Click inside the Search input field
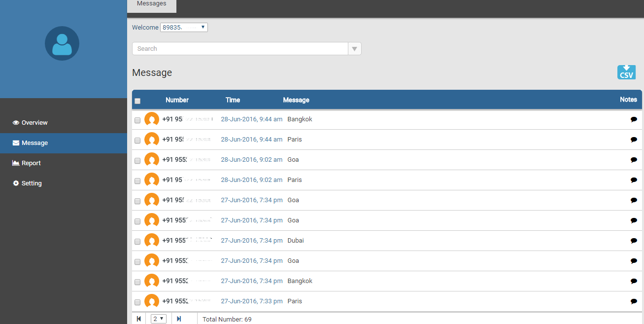This screenshot has height=324, width=644. click(x=240, y=49)
